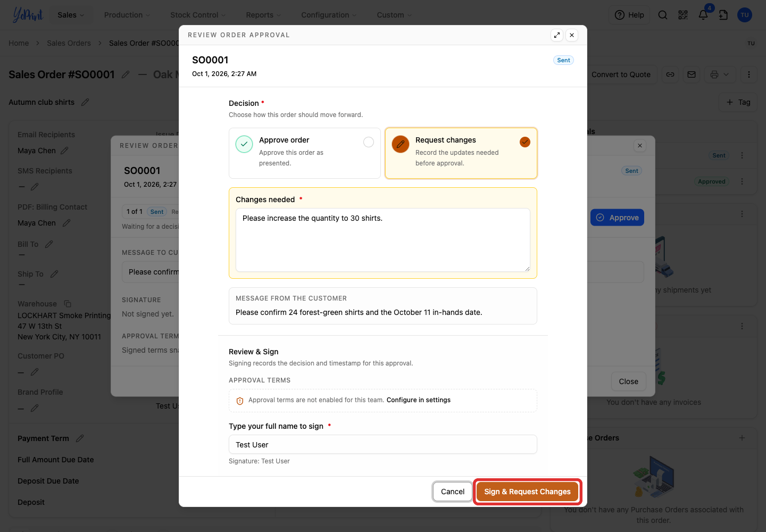Open the order's more options kebab menu

point(749,74)
